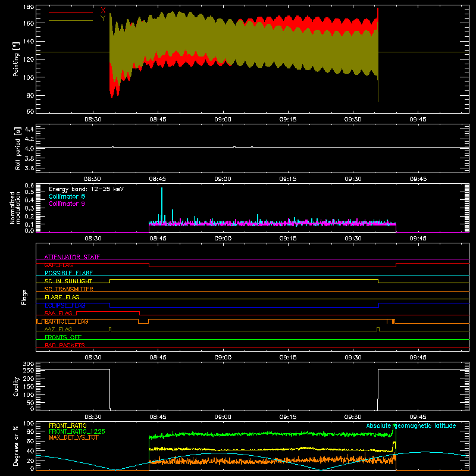Click the SC_TRANSMITTER flag label

[x=69, y=289]
